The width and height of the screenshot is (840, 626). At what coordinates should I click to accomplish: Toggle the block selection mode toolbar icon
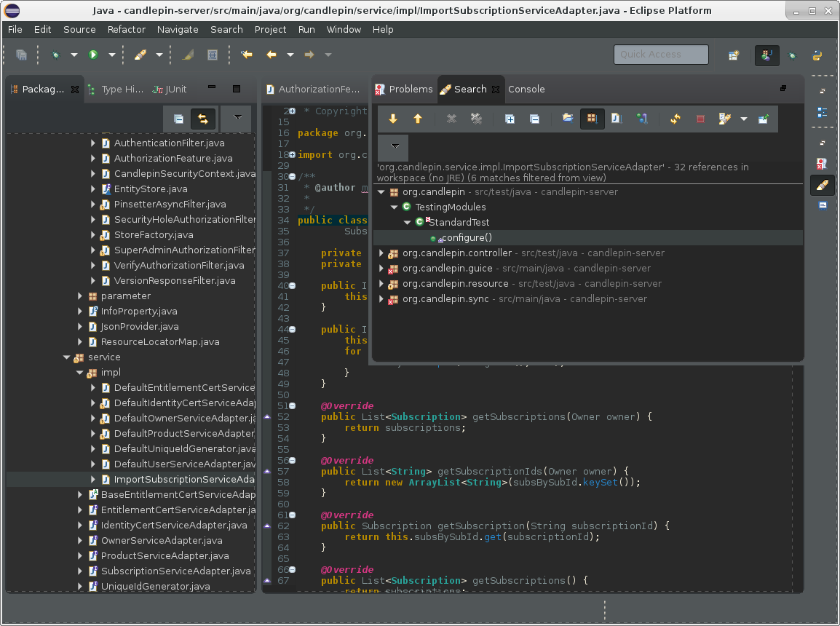tap(213, 55)
